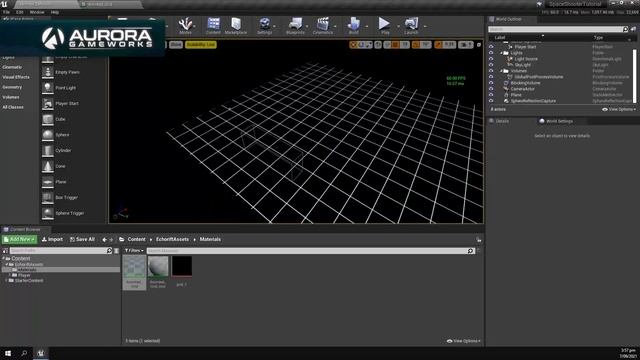Click the Save All button
This screenshot has height=360, width=640.
82,240
